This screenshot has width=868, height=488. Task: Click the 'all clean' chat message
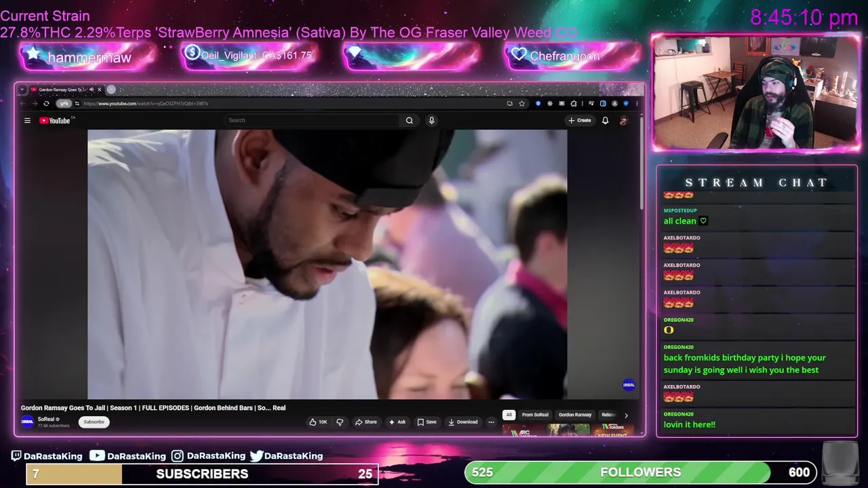click(685, 221)
